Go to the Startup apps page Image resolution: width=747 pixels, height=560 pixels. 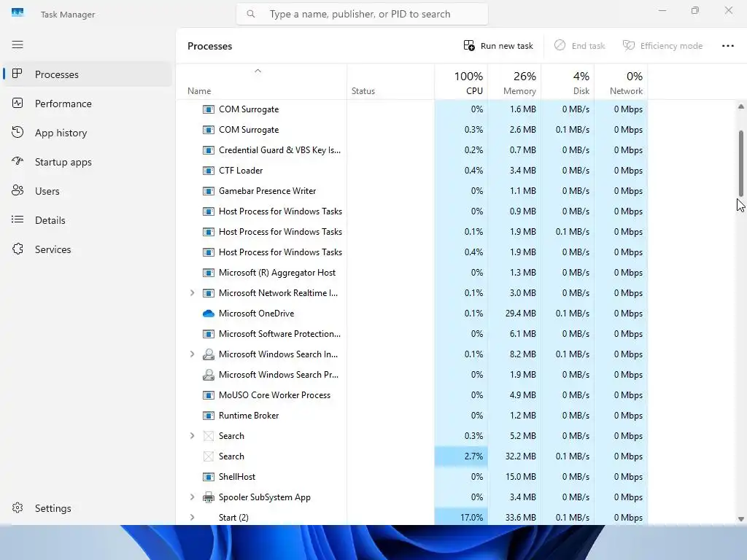coord(88,161)
